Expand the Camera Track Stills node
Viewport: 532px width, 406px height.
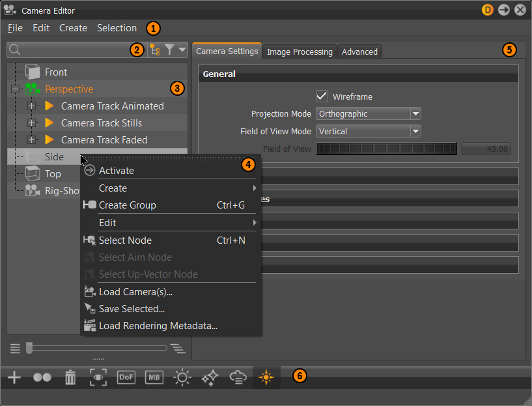coord(31,123)
